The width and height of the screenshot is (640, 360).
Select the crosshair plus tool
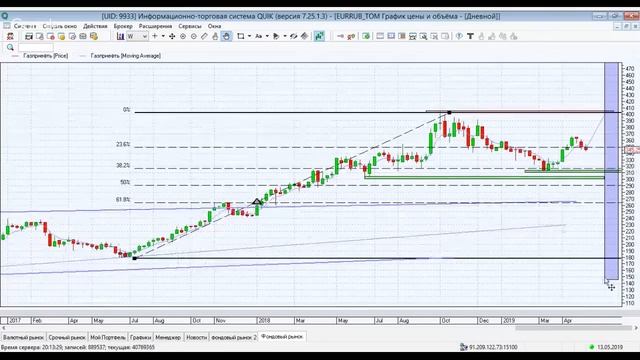tap(155, 36)
